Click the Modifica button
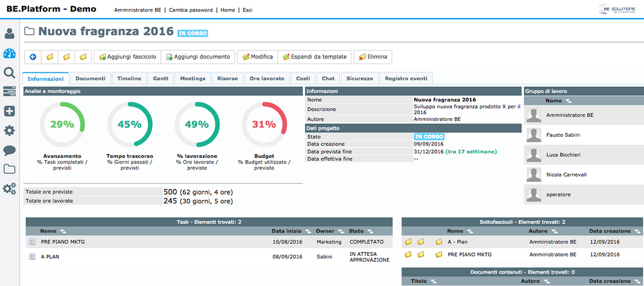The width and height of the screenshot is (644, 286). click(257, 57)
